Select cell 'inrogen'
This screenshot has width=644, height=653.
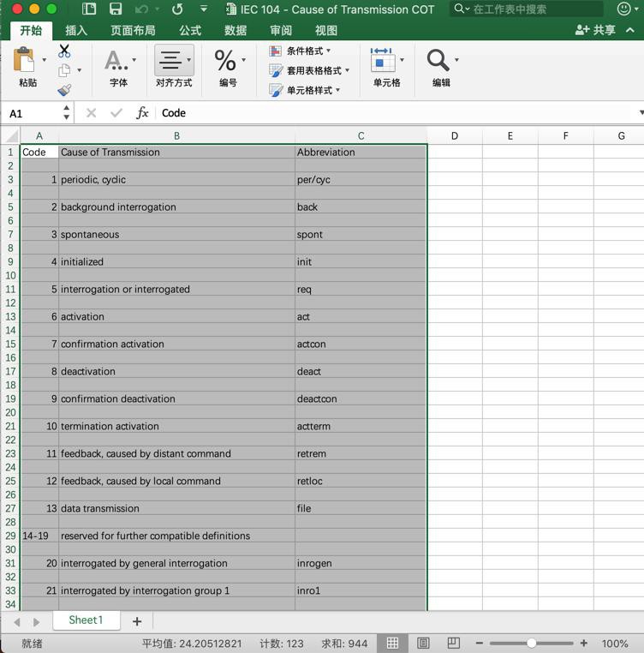[x=361, y=564]
